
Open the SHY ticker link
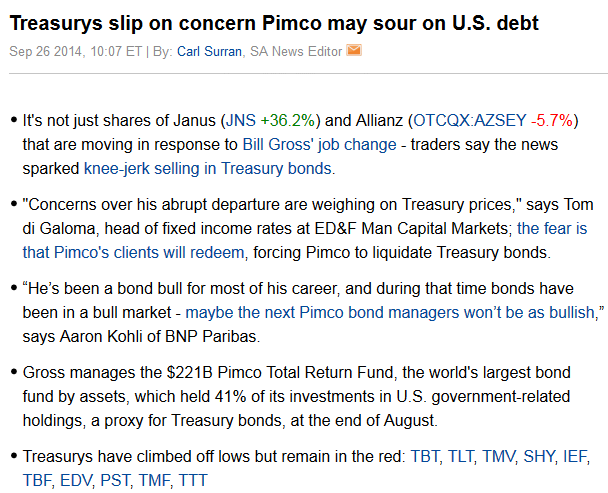click(539, 457)
